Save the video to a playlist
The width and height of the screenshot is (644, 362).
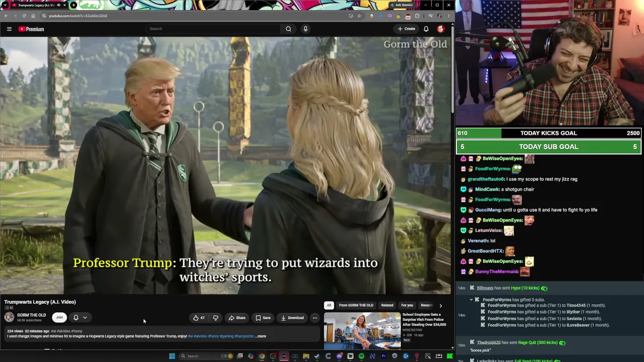point(263,318)
